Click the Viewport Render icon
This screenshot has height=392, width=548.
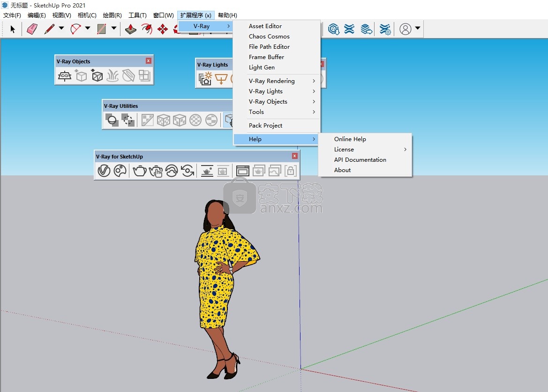(207, 171)
